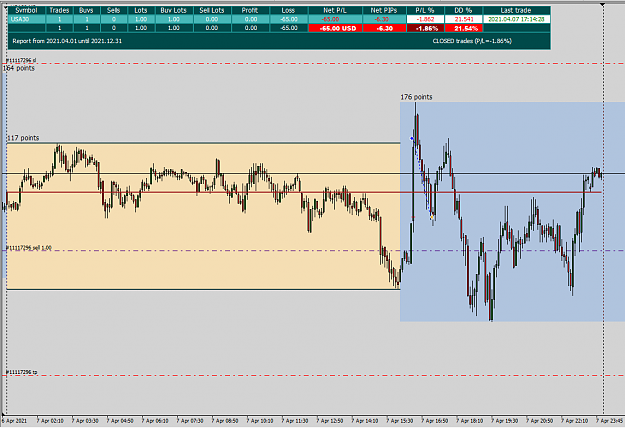Click the Buys column header

[86, 10]
